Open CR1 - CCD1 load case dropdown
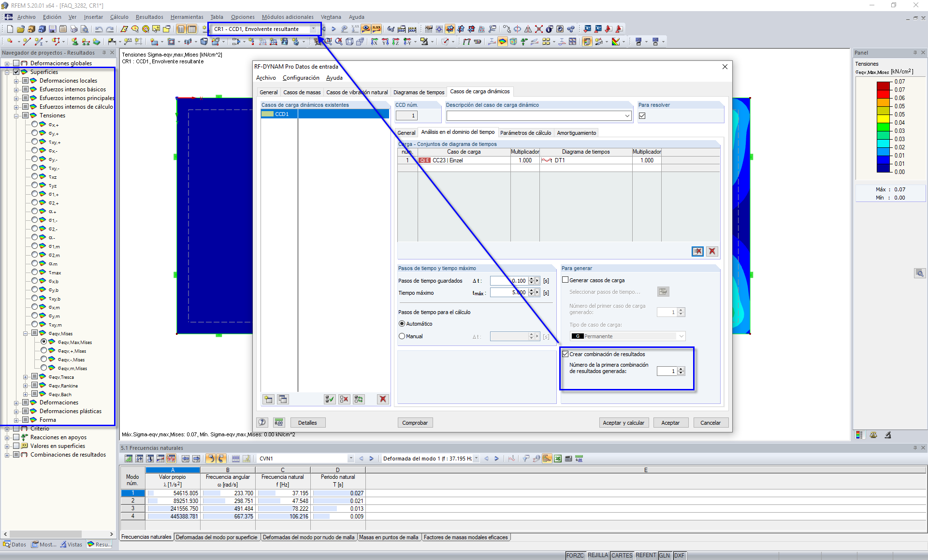Viewport: 928px width, 560px height. 313,29
